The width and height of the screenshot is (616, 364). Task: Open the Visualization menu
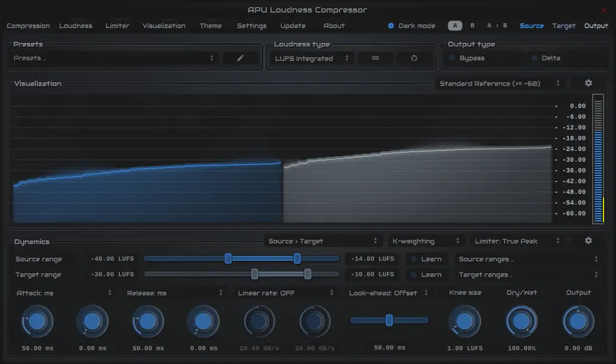point(164,26)
